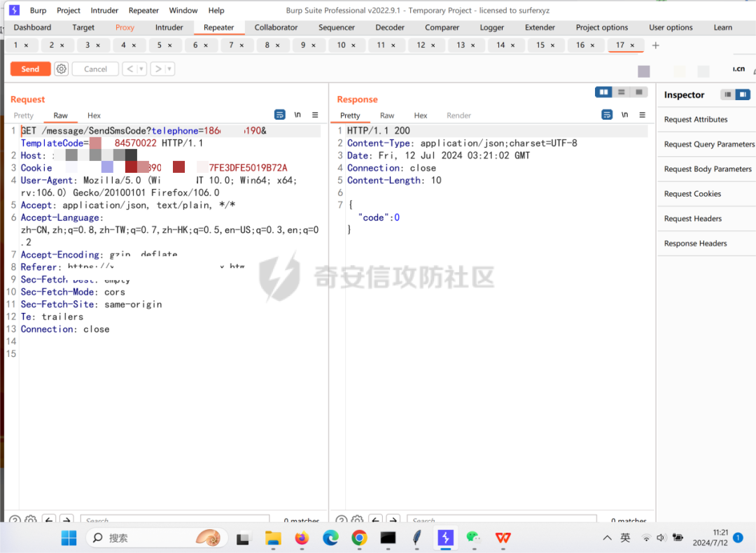756x553 pixels.
Task: Set top-bottom request/response layout
Action: [x=622, y=92]
